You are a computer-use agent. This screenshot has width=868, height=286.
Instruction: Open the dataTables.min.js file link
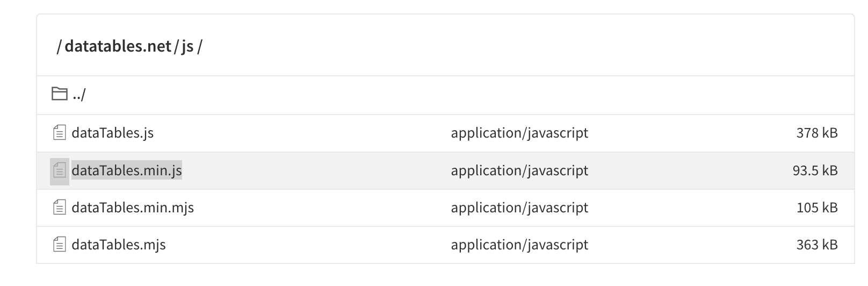coord(127,170)
